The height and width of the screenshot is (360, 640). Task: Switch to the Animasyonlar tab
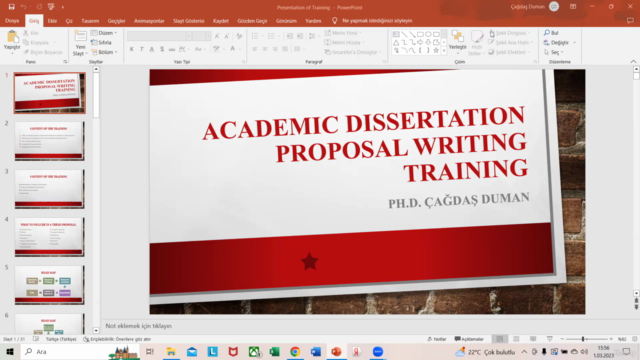[x=149, y=20]
